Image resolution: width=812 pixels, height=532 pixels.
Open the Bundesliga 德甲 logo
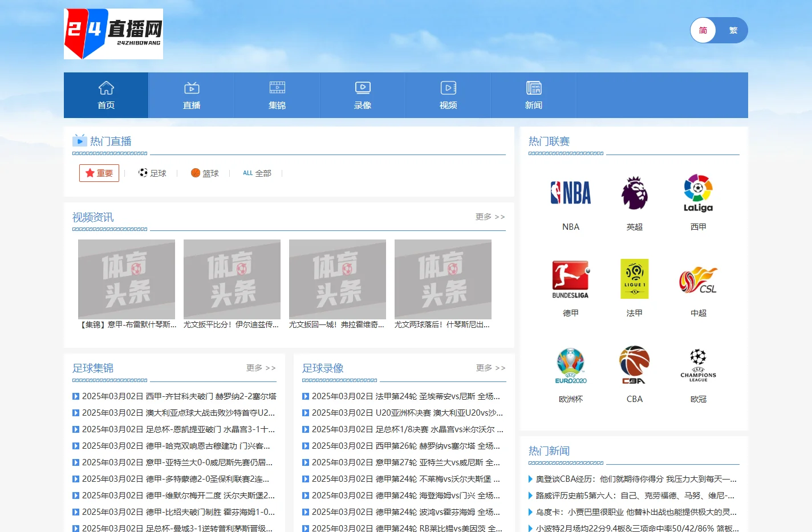coord(571,279)
